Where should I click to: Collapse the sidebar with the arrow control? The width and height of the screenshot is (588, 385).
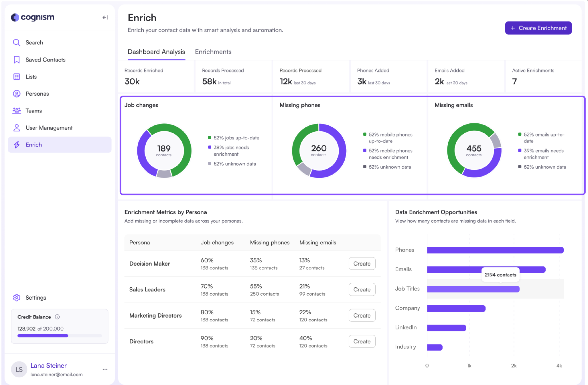[x=105, y=17]
